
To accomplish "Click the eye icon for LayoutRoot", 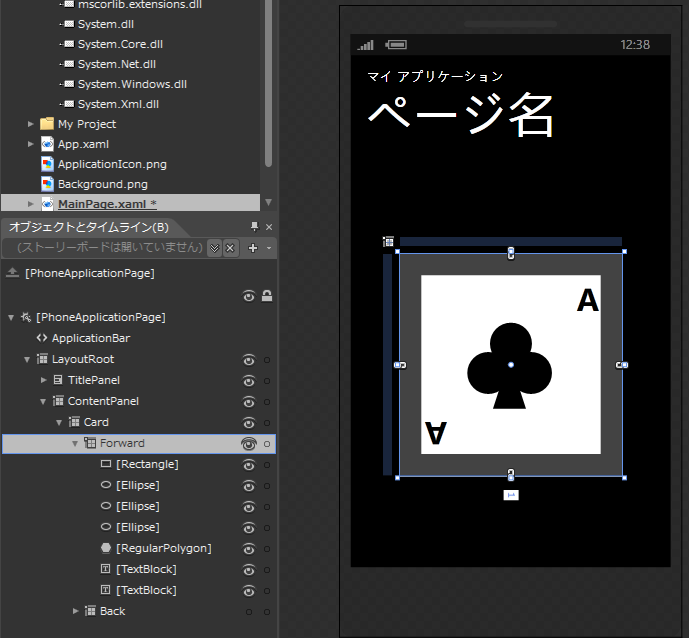I will (249, 360).
